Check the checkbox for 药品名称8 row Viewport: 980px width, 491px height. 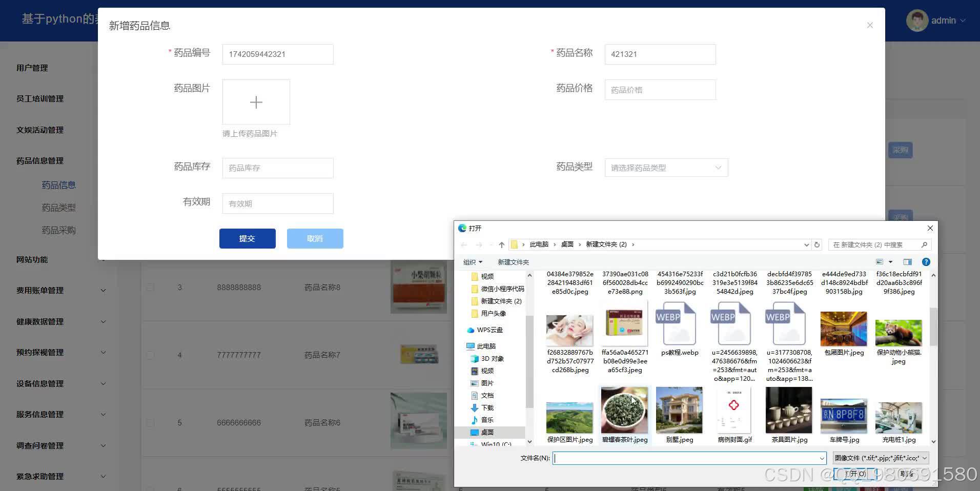tap(150, 287)
